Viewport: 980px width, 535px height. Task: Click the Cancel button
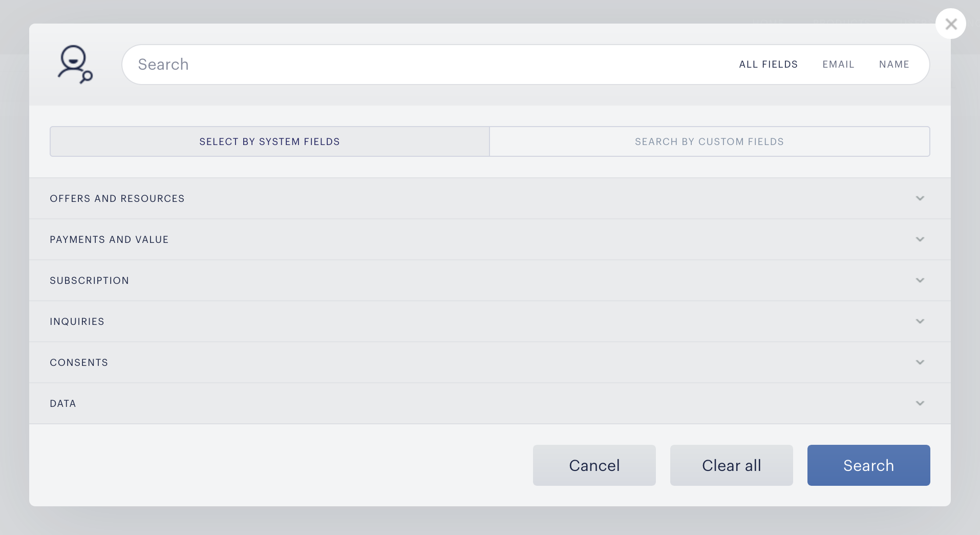pos(594,465)
